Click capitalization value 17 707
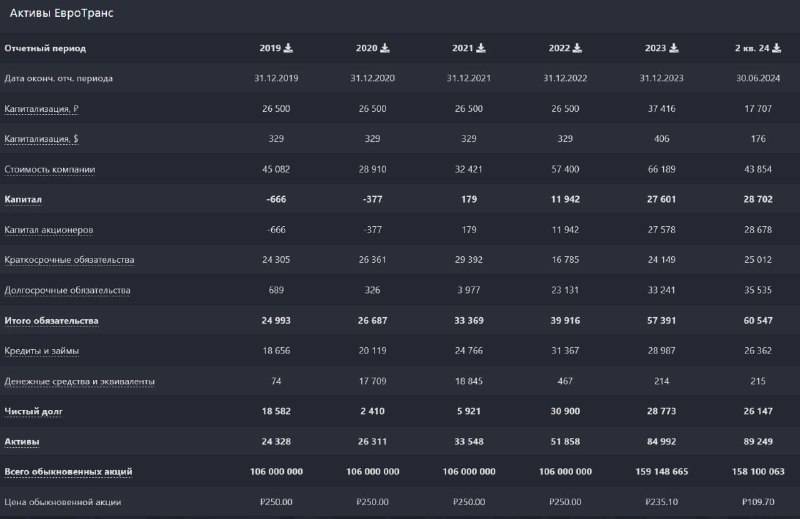800x519 pixels. point(758,109)
